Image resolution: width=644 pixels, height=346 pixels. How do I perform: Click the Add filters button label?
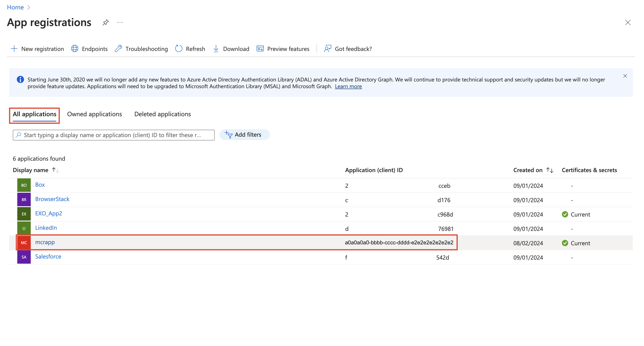tap(248, 134)
